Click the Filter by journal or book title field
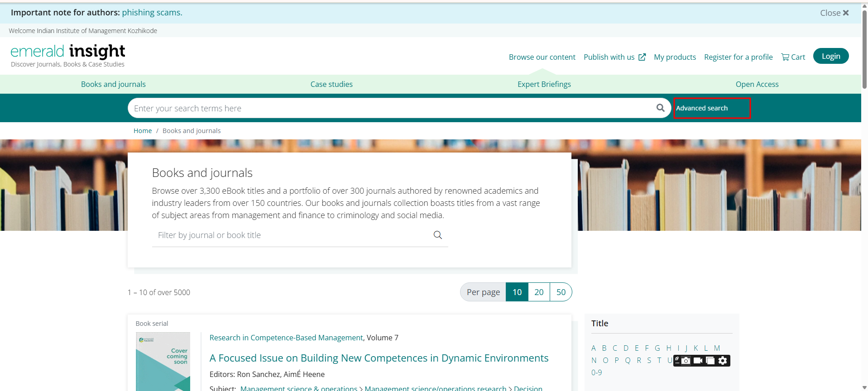The height and width of the screenshot is (391, 868). point(290,235)
